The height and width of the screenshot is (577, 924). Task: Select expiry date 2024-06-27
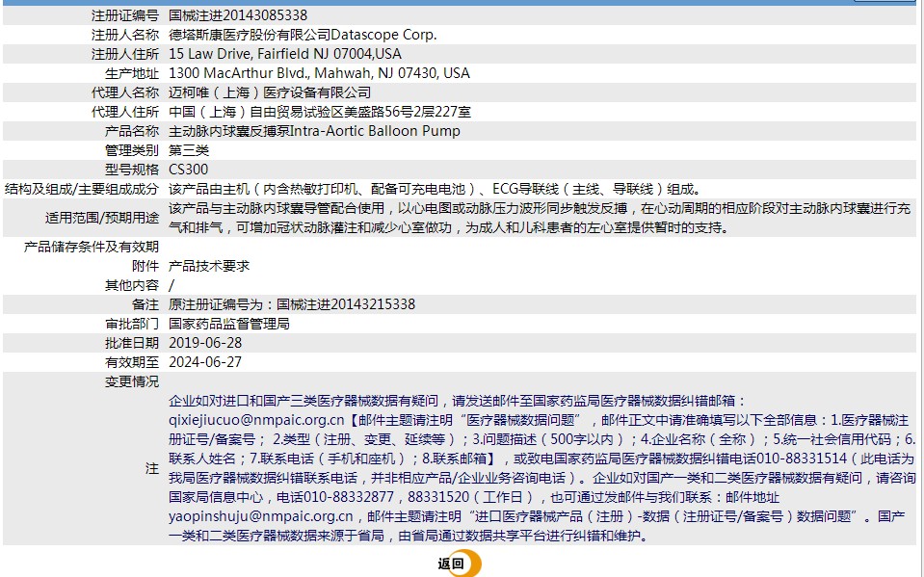205,362
